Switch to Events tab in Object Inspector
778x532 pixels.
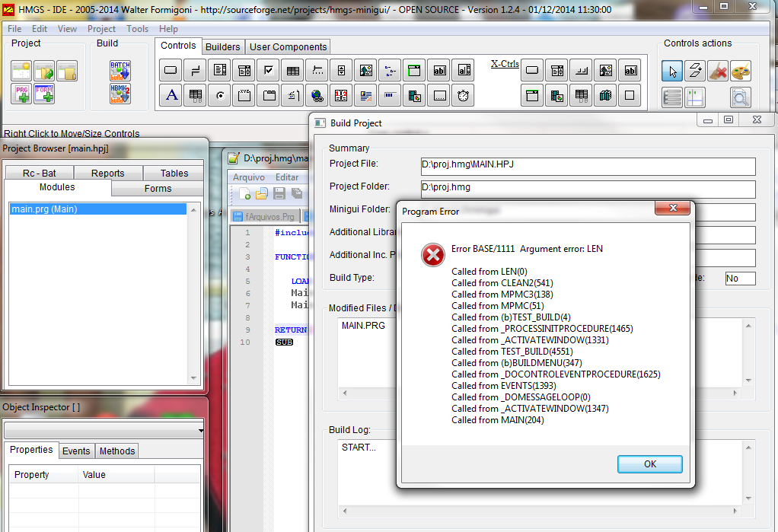pos(76,451)
